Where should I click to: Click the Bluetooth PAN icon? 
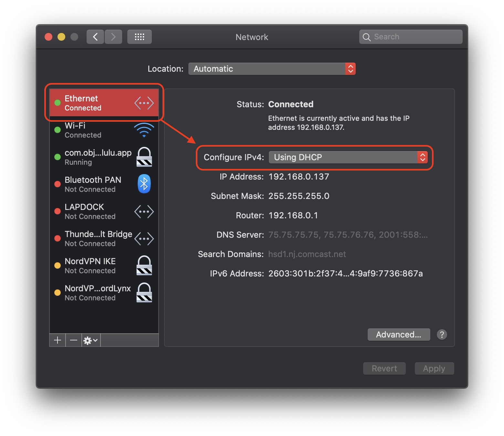(144, 184)
